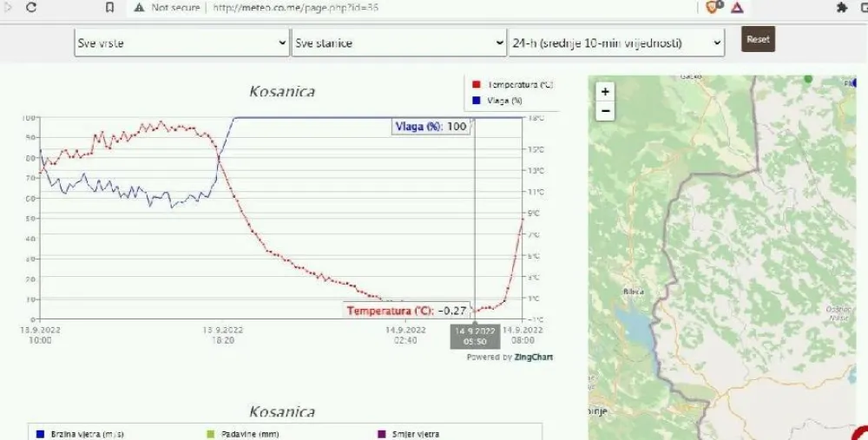868x440 pixels.
Task: Click the second Kosanica chart title
Action: (282, 411)
